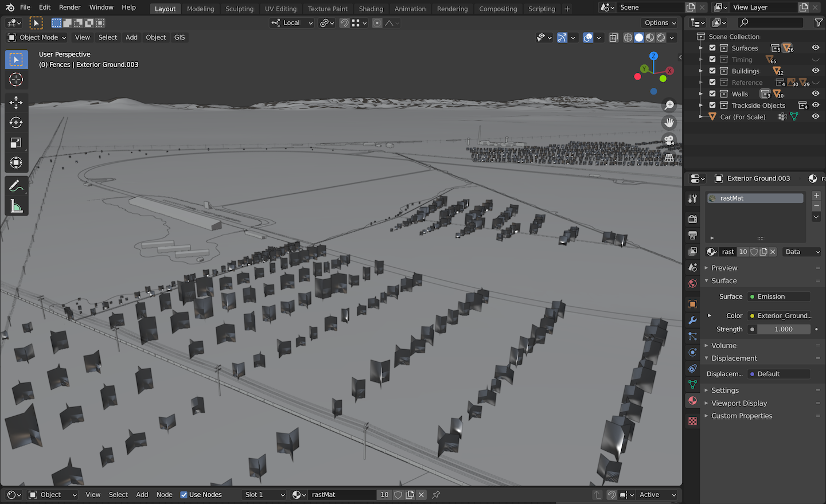Click the pan view hand icon
This screenshot has width=826, height=504.
669,123
